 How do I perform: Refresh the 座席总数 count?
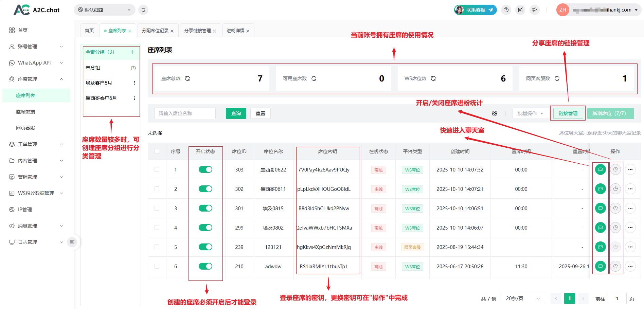[187, 78]
